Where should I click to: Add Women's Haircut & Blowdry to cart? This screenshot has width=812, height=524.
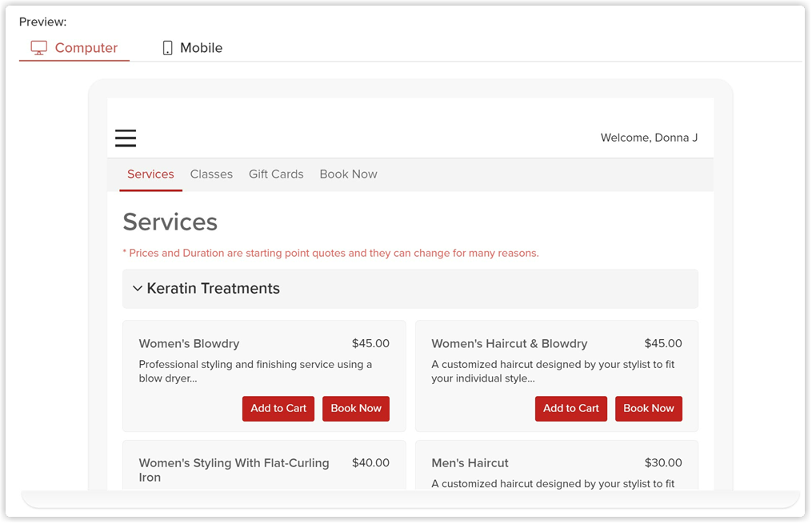coord(571,409)
